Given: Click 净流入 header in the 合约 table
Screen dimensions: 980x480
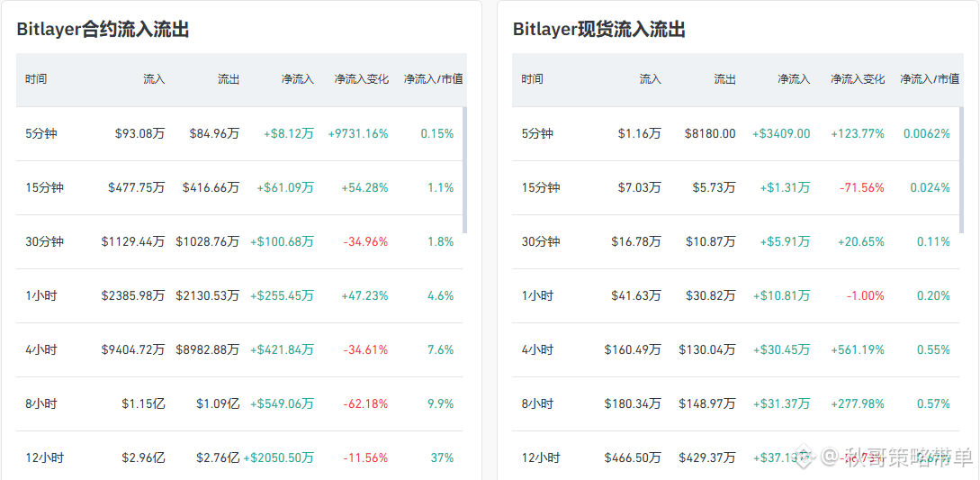Looking at the screenshot, I should pos(298,79).
